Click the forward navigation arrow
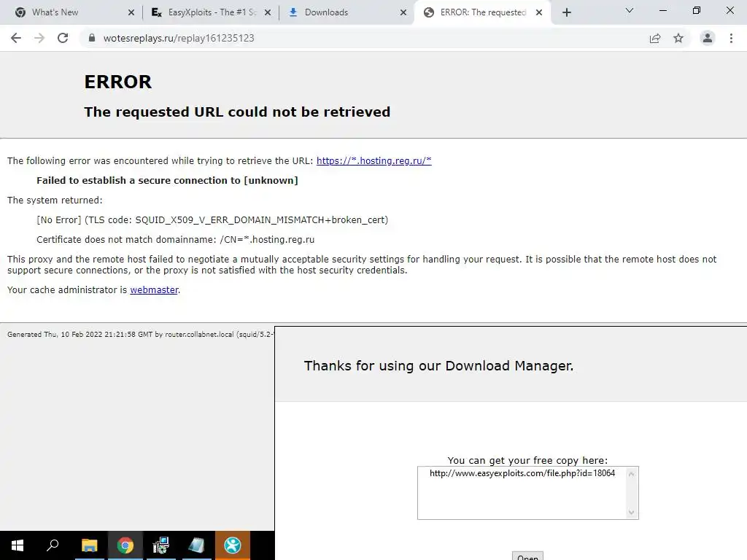The width and height of the screenshot is (747, 560). (x=39, y=38)
